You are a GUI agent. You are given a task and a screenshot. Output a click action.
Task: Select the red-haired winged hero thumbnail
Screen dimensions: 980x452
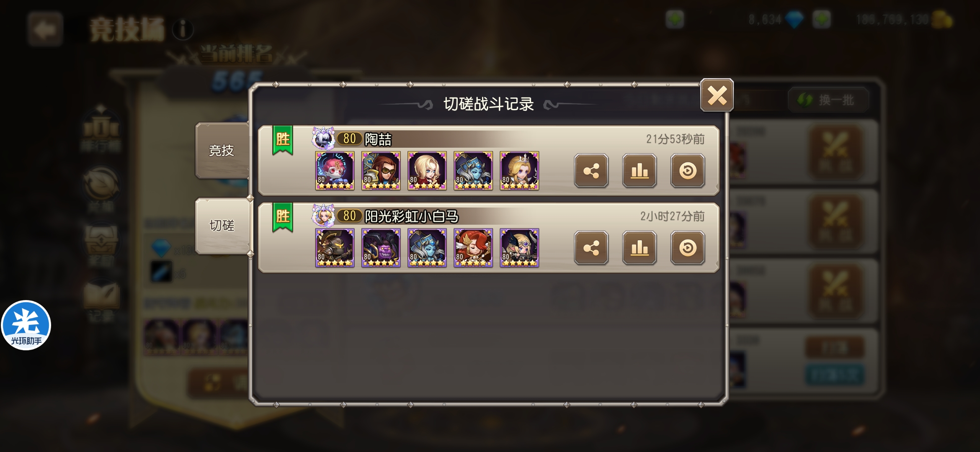[x=473, y=248]
